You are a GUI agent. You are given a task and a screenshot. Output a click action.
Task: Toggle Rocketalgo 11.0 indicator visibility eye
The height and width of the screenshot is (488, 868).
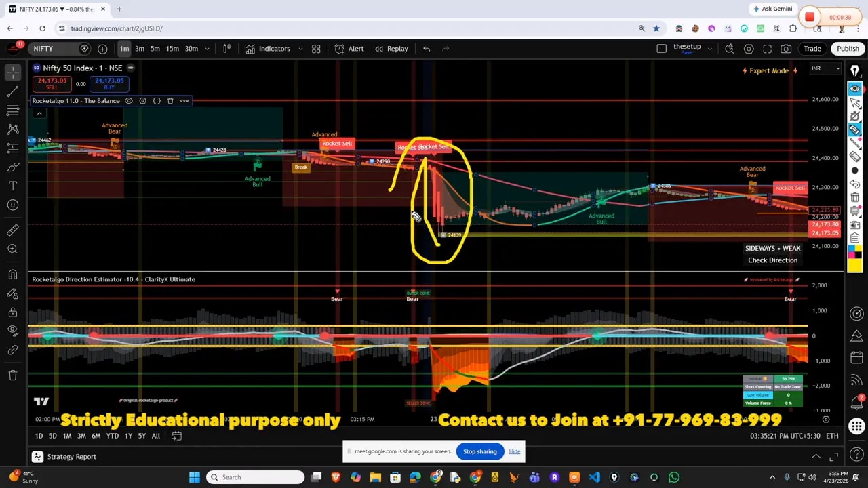pyautogui.click(x=129, y=101)
